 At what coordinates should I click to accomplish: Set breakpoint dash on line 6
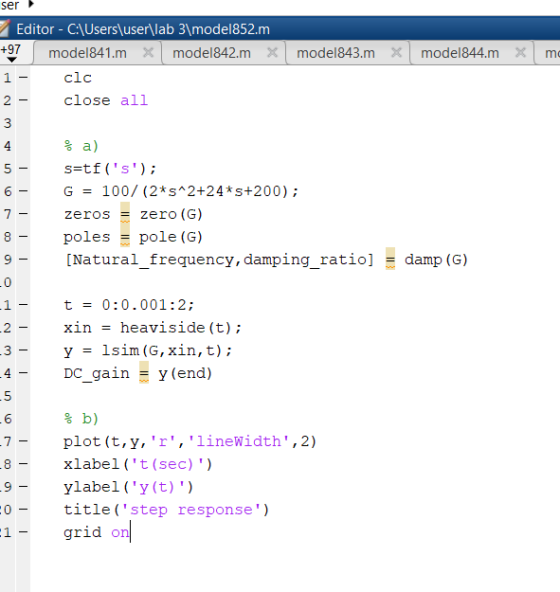coord(23,191)
